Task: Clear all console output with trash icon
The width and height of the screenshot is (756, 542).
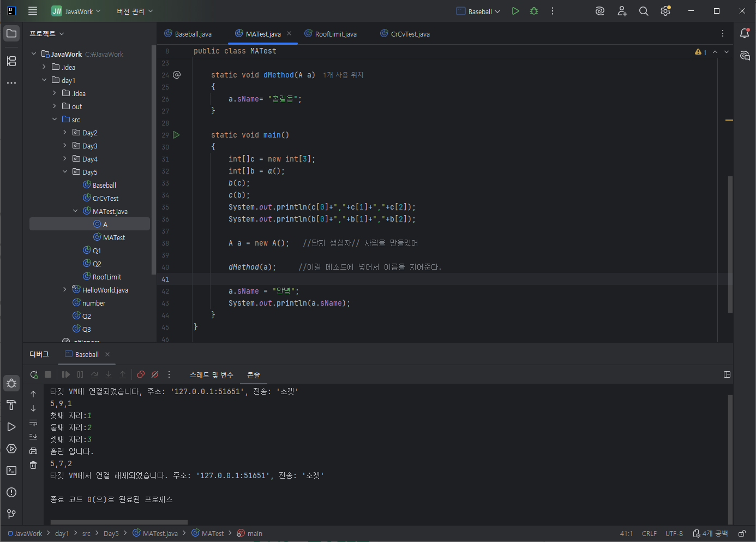Action: click(x=33, y=465)
